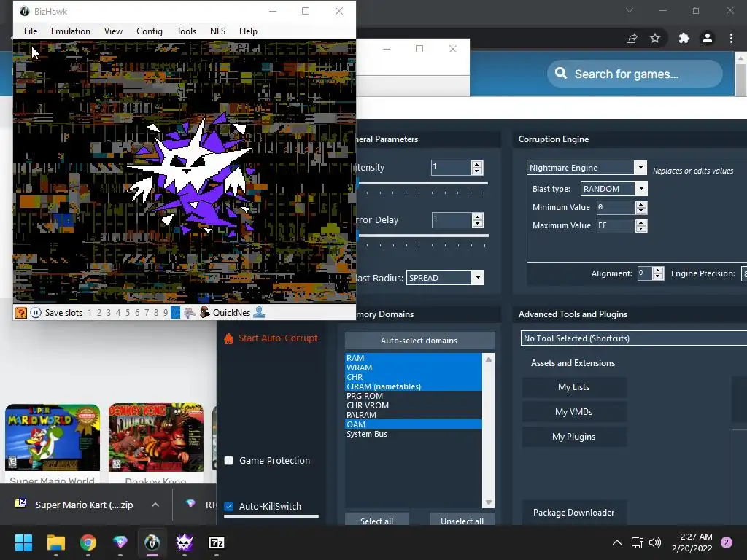Screen dimensions: 747x560
Task: Increase the Alignment spinner value
Action: (658, 270)
